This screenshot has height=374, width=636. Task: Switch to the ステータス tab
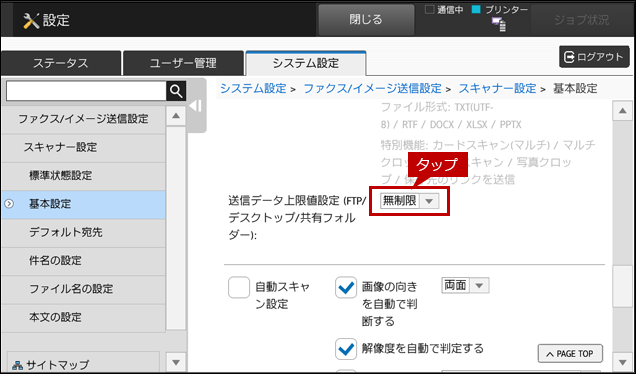click(x=60, y=63)
